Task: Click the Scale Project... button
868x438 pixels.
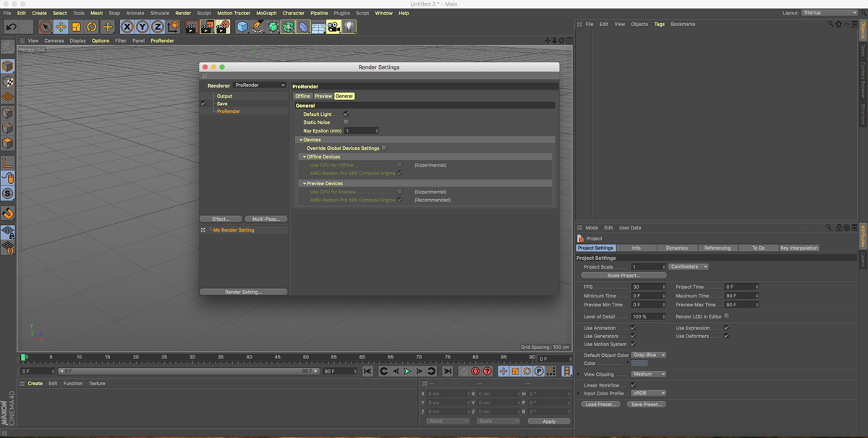Action: coord(623,276)
